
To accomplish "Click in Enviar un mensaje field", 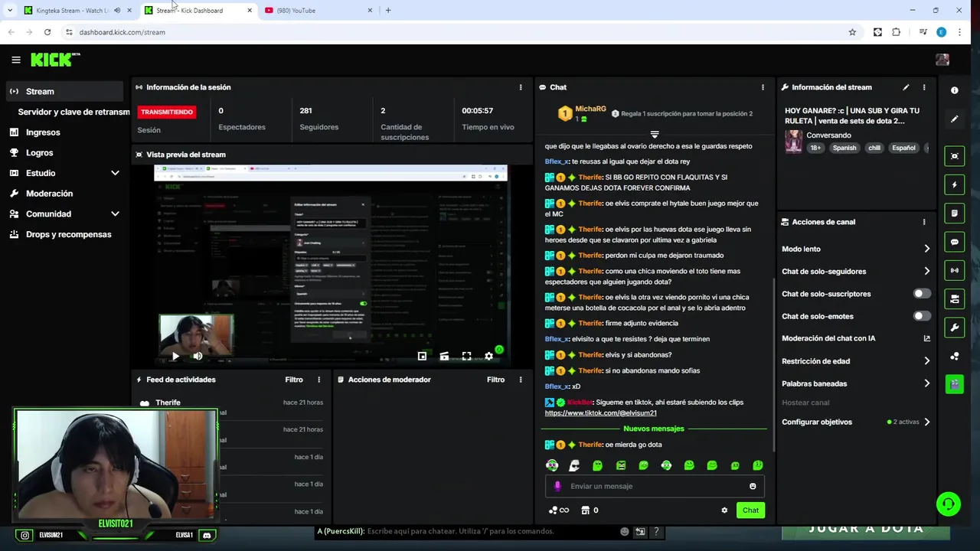I will (655, 486).
